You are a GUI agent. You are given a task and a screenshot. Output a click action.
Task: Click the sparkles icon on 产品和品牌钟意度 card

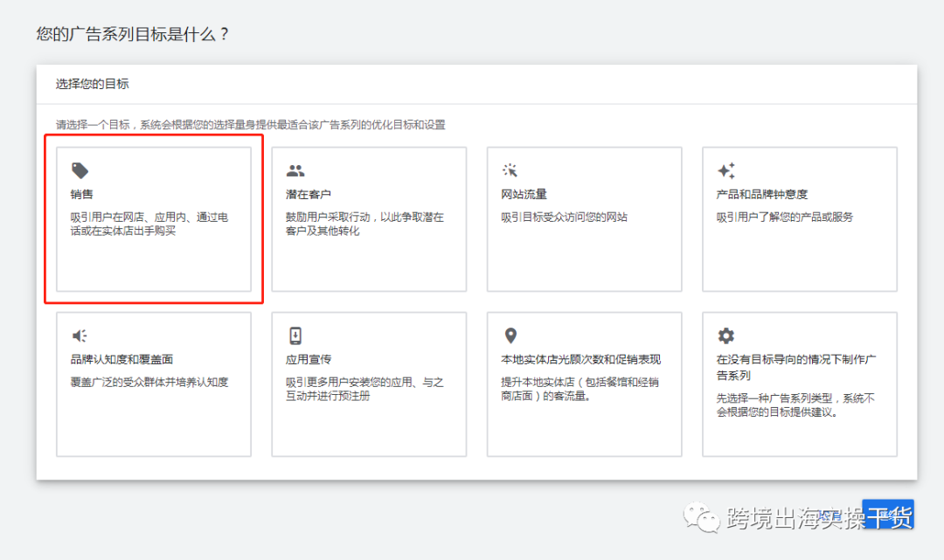point(725,170)
